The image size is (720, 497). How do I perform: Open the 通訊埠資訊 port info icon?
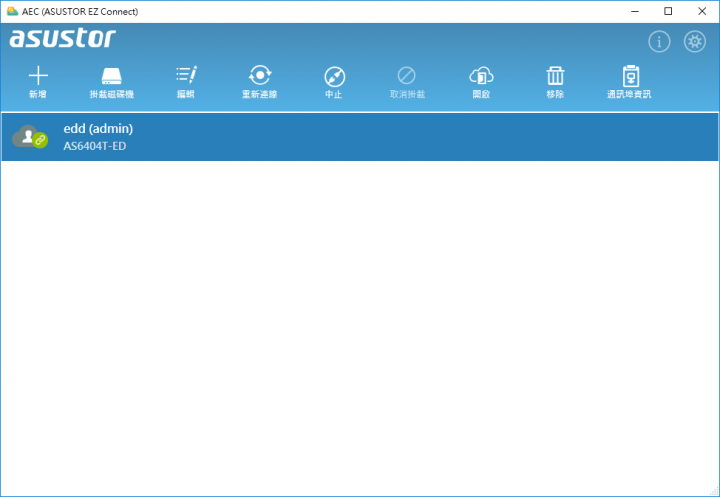pyautogui.click(x=631, y=76)
